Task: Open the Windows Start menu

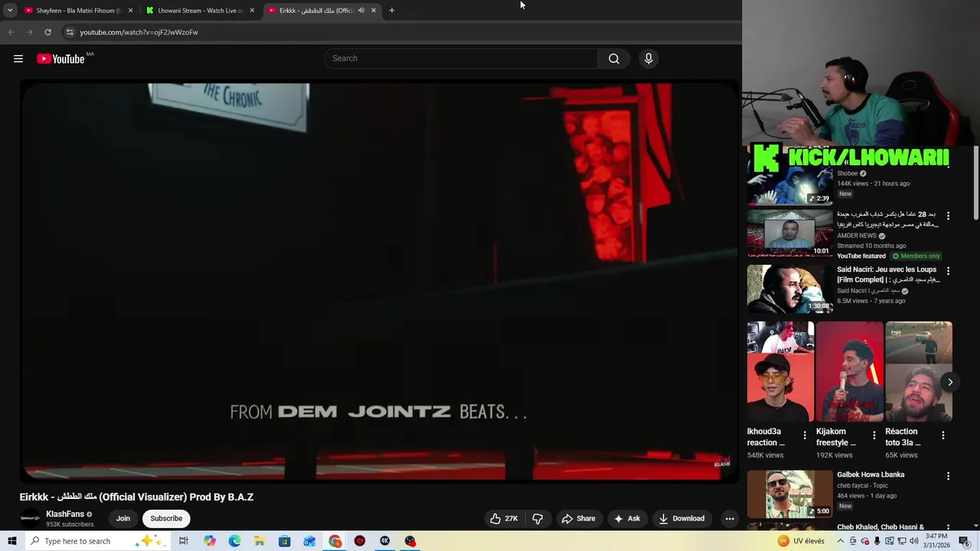Action: pos(11,541)
